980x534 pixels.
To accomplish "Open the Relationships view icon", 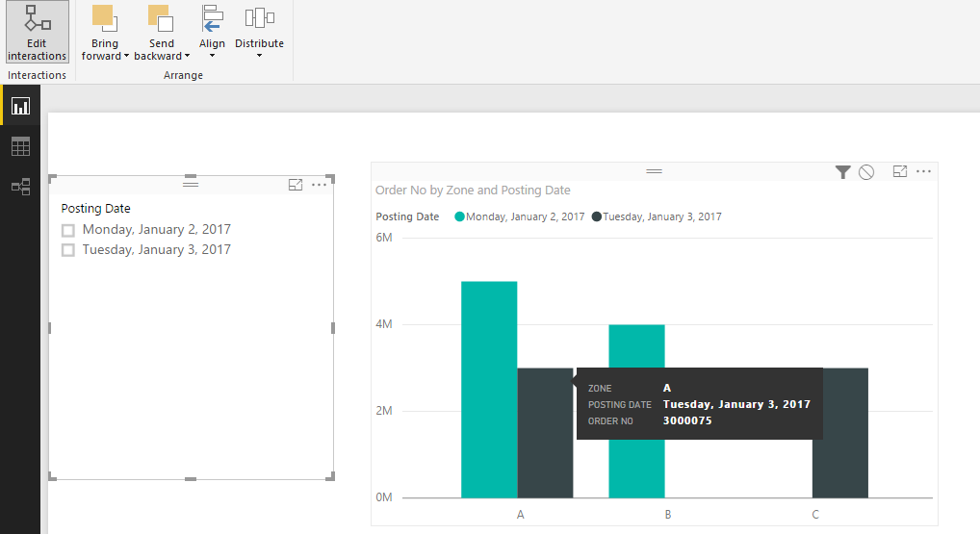I will (20, 187).
